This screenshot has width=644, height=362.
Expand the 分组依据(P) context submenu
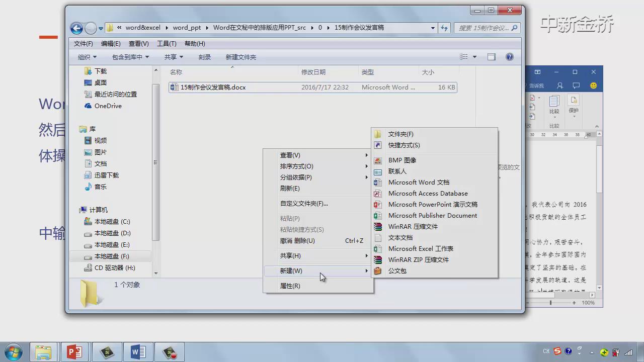click(x=318, y=177)
